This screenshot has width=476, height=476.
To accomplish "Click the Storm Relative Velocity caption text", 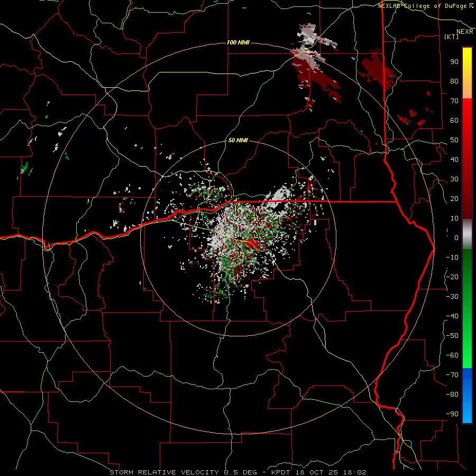I will point(238,472).
